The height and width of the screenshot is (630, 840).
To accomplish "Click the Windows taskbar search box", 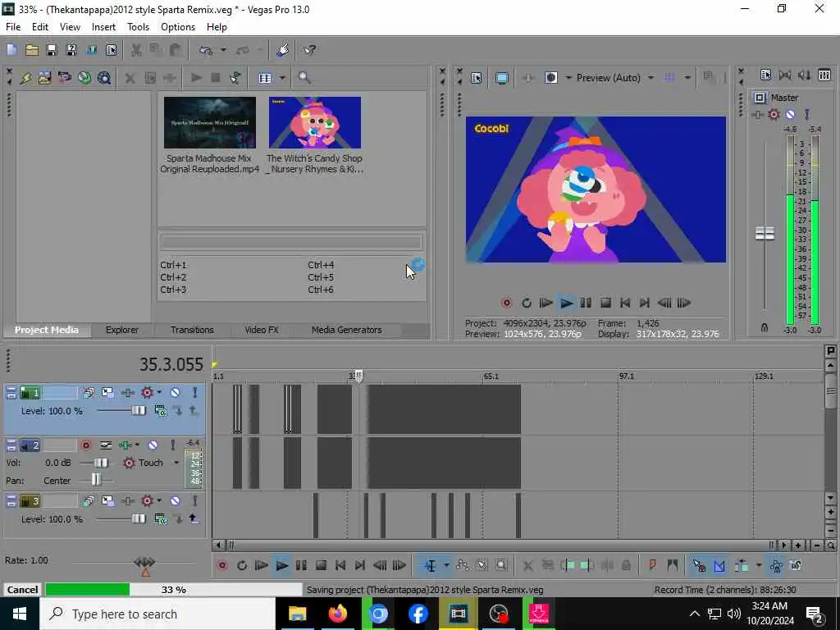I will click(x=157, y=614).
